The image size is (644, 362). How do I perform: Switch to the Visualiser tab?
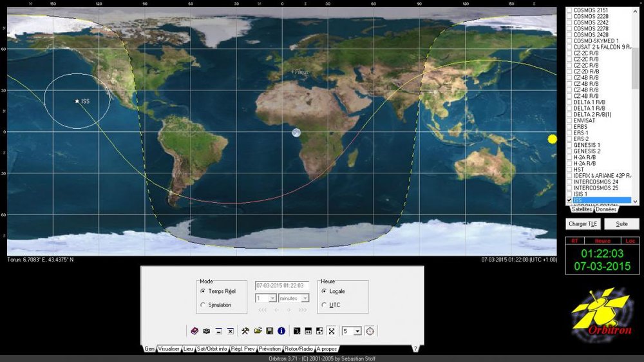(x=169, y=349)
